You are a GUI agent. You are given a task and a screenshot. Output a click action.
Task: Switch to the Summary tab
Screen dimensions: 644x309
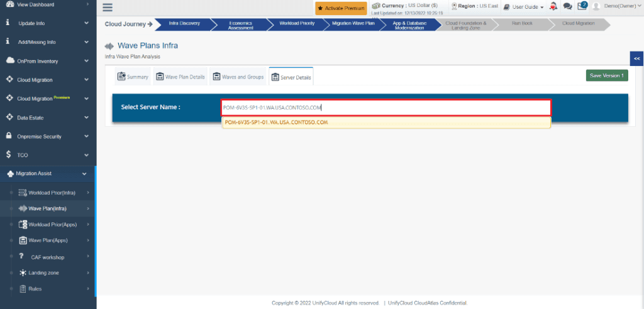pos(133,77)
